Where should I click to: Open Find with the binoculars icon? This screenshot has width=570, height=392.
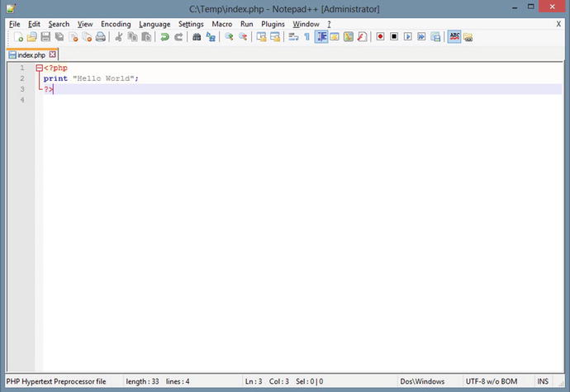197,37
